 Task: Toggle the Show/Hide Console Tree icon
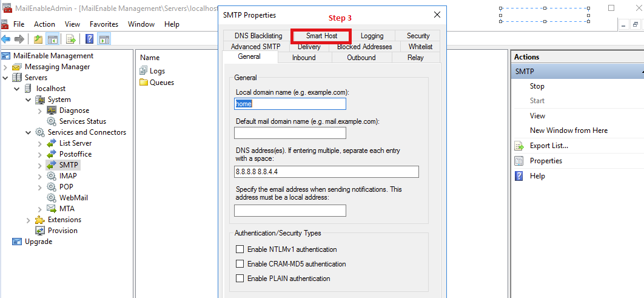[x=52, y=39]
